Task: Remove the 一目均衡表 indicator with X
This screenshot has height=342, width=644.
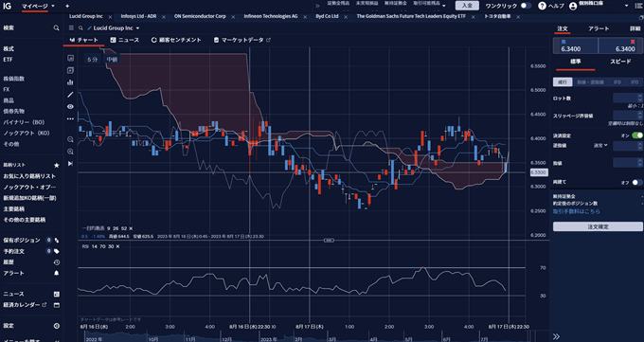Action: [131, 228]
